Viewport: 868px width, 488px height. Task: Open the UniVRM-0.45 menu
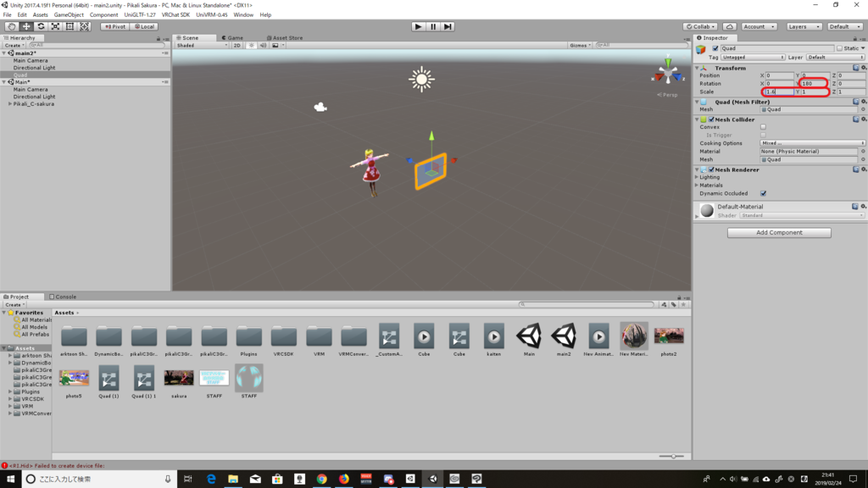click(211, 15)
